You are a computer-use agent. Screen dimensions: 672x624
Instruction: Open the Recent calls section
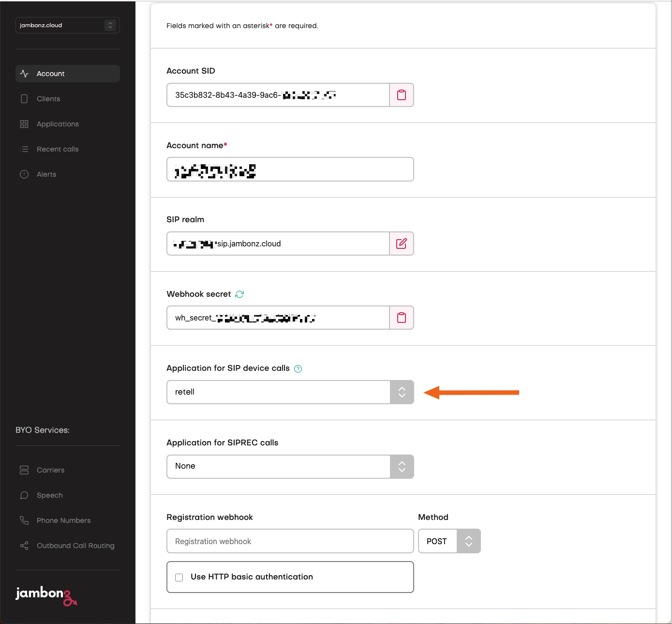[57, 149]
